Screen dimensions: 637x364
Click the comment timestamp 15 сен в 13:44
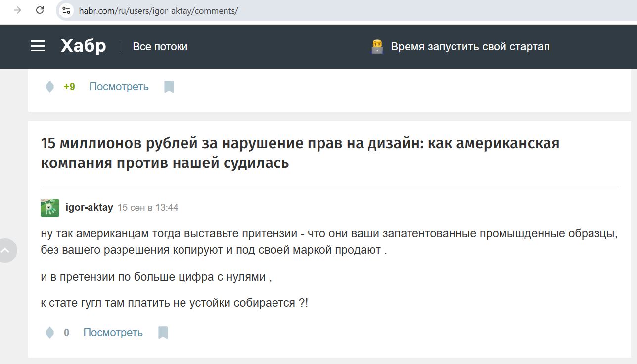(147, 208)
